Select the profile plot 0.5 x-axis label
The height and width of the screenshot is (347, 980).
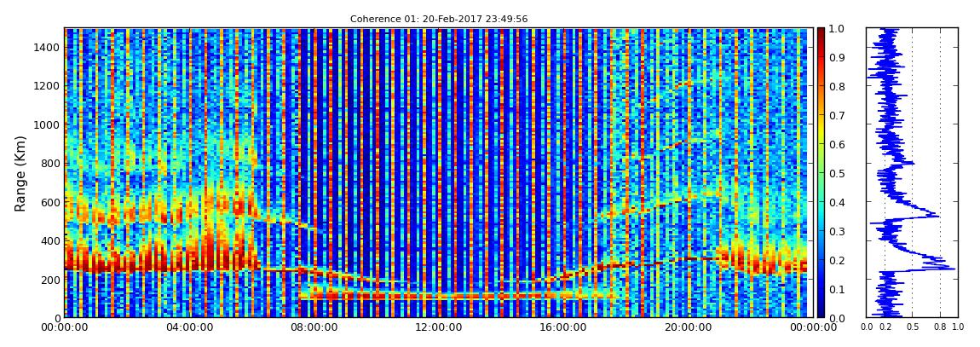[x=913, y=327]
